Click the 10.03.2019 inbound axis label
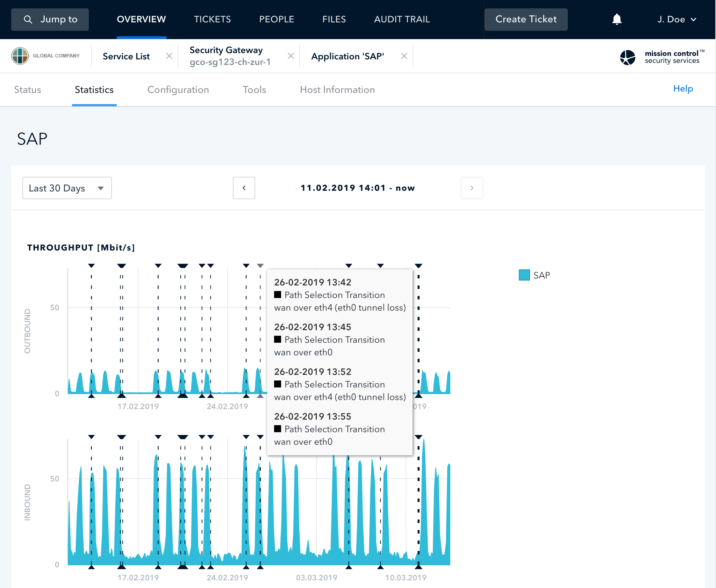 pyautogui.click(x=406, y=578)
